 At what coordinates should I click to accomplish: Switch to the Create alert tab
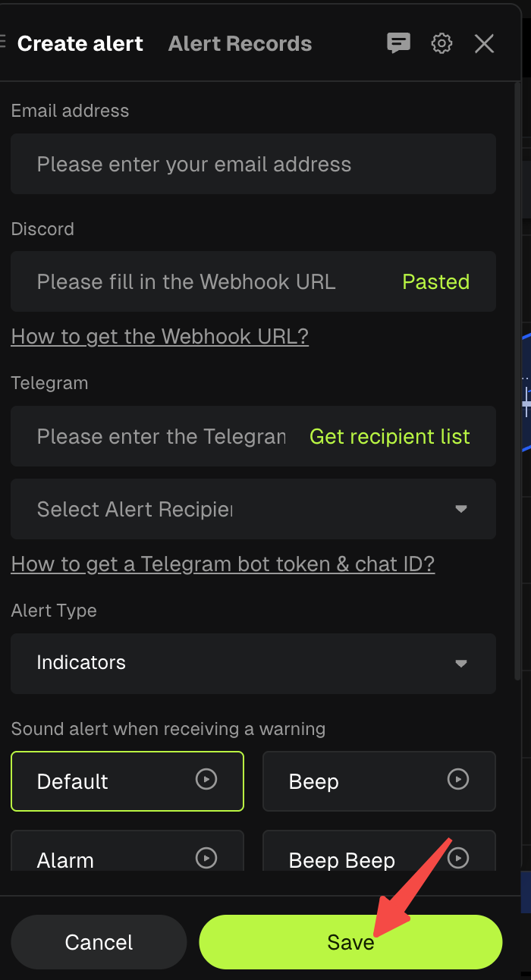[80, 43]
